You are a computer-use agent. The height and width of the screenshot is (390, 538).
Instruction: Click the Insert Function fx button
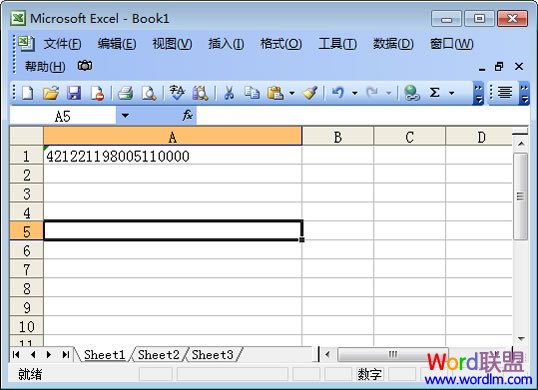187,116
